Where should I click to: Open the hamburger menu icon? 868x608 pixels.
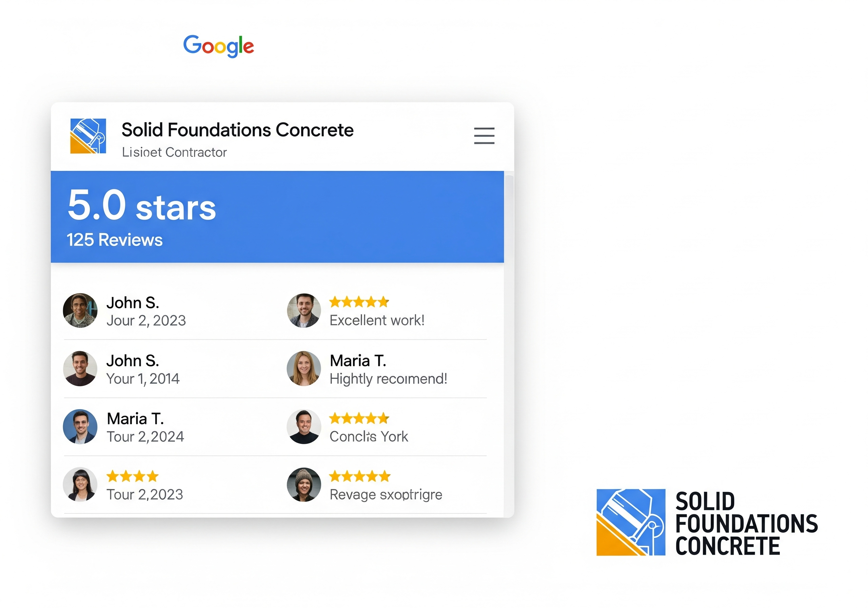[484, 136]
